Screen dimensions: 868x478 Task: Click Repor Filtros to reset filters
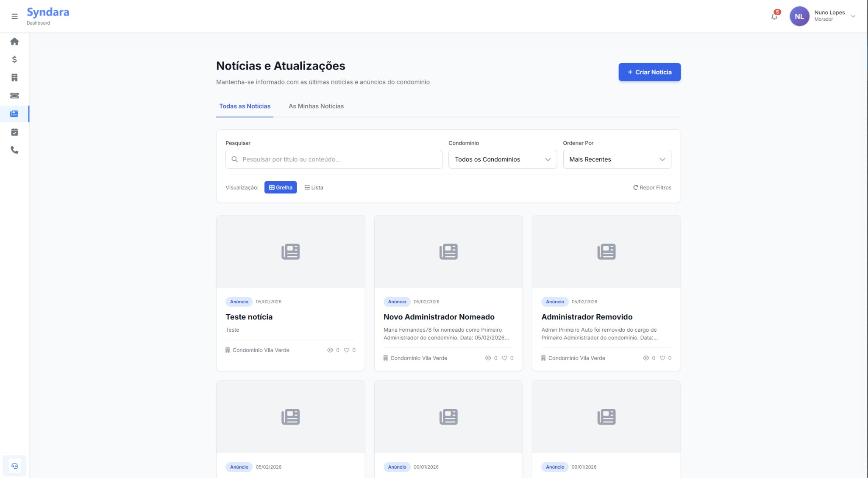652,187
